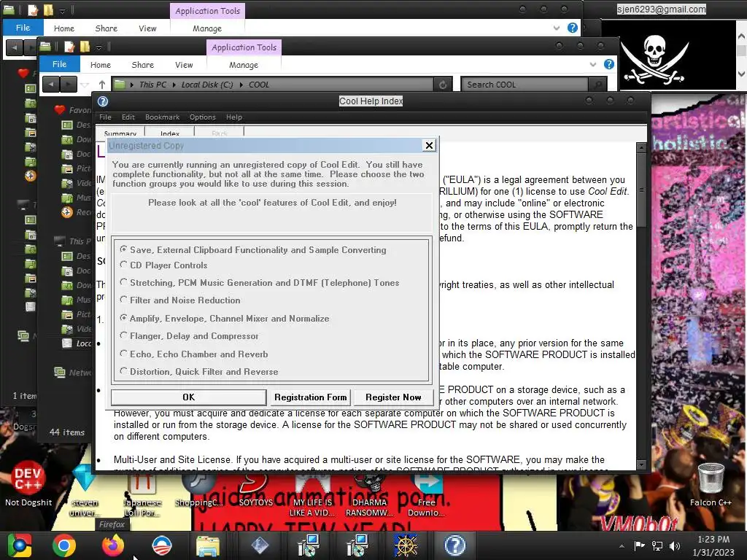Click the Register Now button
747x560 pixels.
coord(393,397)
